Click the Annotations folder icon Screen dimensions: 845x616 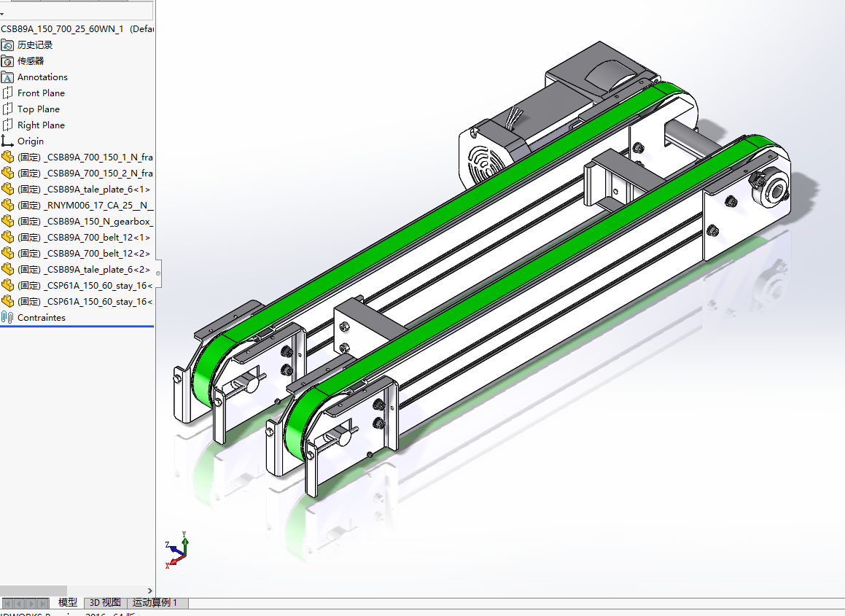tap(7, 77)
